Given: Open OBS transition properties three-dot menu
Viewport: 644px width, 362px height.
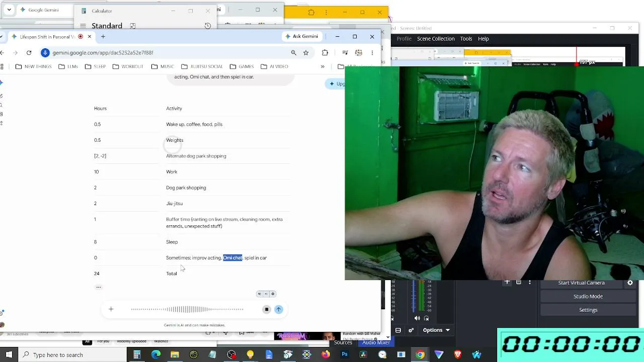Looking at the screenshot, I should point(529,282).
